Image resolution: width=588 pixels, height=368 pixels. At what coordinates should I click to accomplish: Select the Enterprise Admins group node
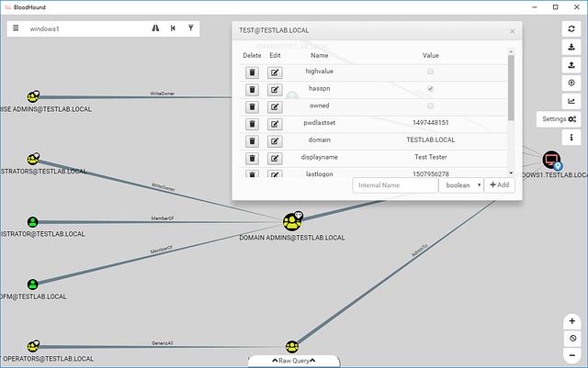tap(33, 96)
